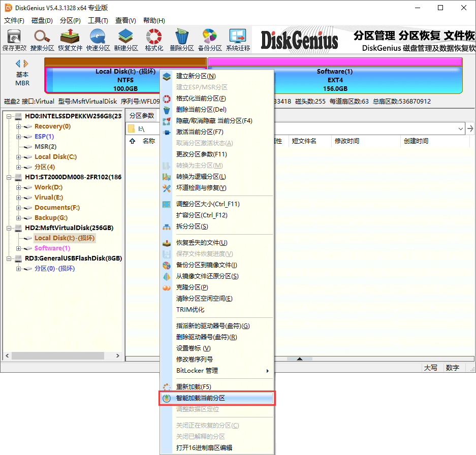Screen dimensions: 476x455
Task: Open the 分区(P) menu in menu bar
Action: coord(70,21)
